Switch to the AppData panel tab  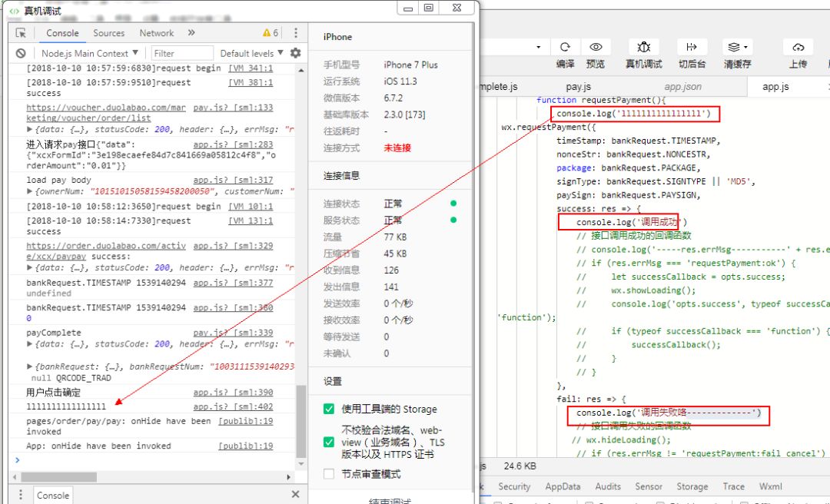click(x=563, y=486)
